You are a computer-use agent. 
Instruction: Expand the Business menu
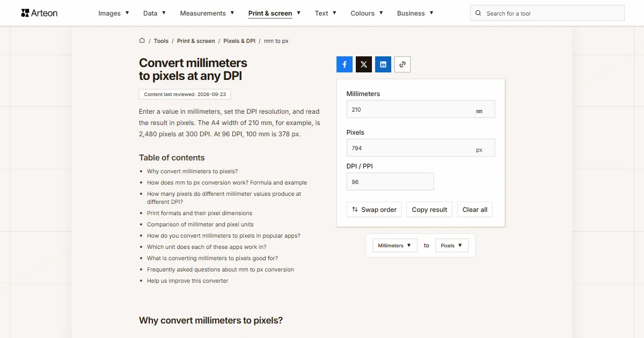(x=415, y=13)
